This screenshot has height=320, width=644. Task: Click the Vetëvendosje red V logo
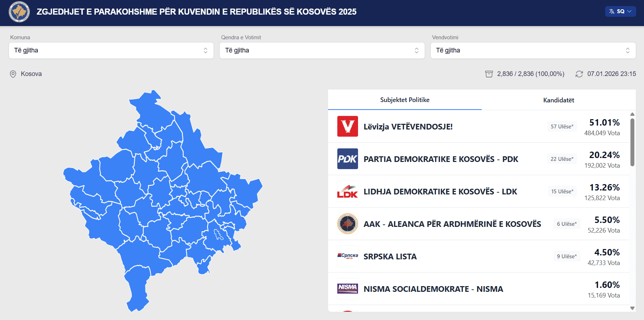347,126
